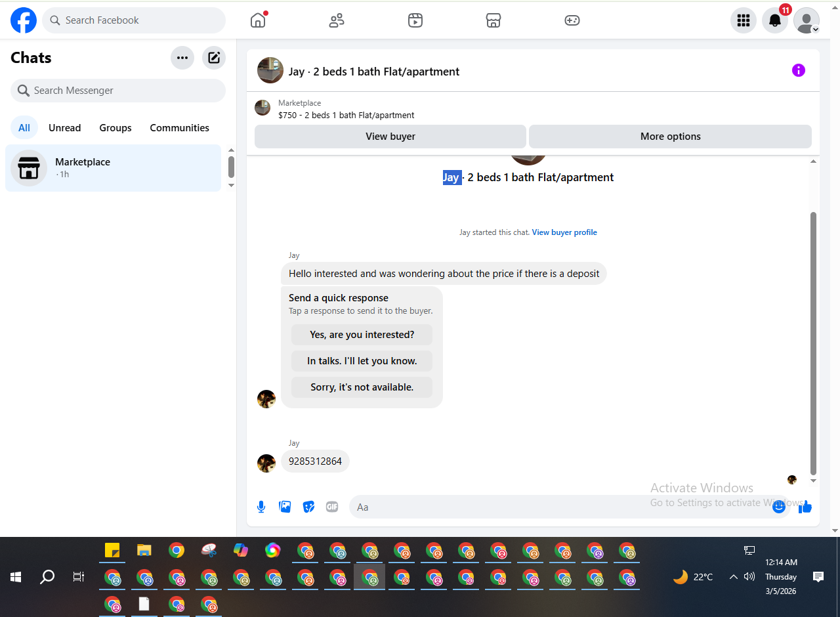840x617 pixels.
Task: Open the Video icon in top navigation
Action: (x=415, y=20)
